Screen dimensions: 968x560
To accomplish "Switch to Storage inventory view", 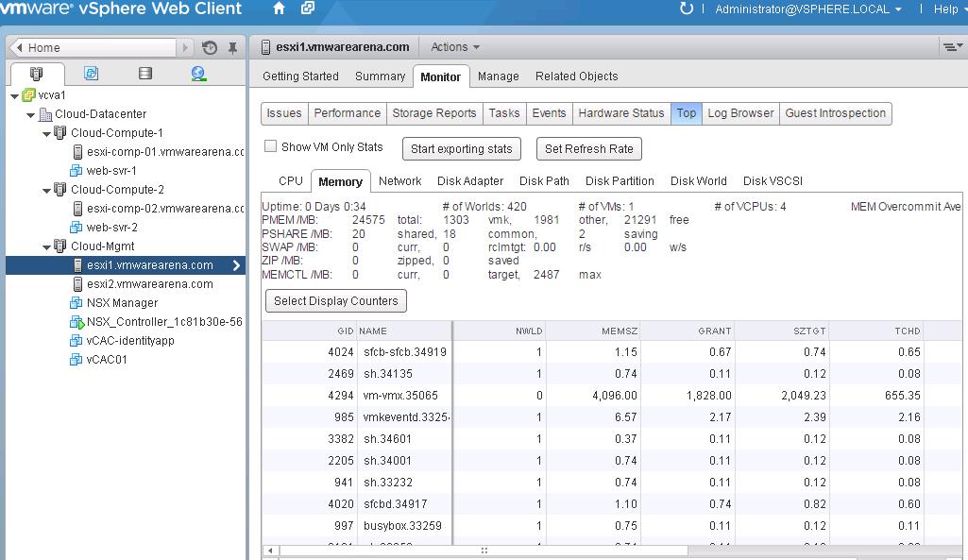I will tap(145, 74).
